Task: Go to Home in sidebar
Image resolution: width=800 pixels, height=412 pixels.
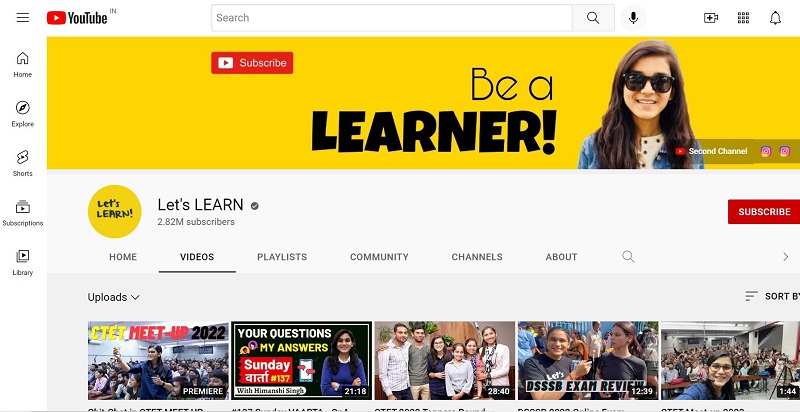Action: tap(22, 64)
